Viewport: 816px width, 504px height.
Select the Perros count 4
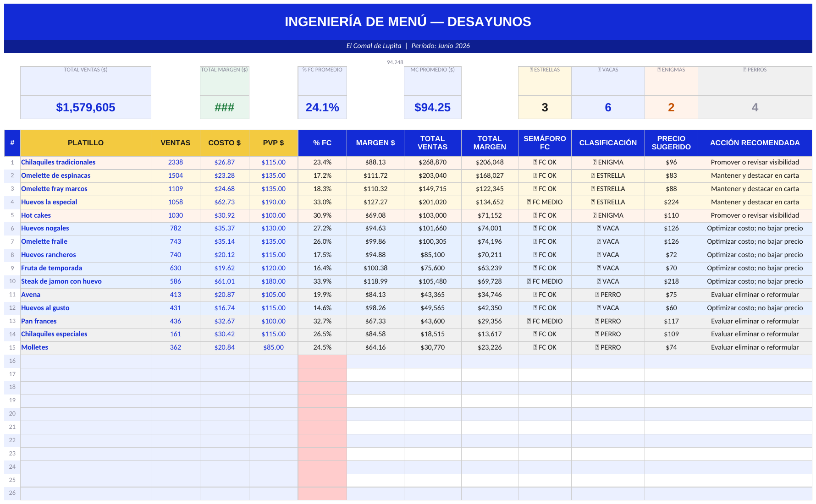pyautogui.click(x=755, y=107)
